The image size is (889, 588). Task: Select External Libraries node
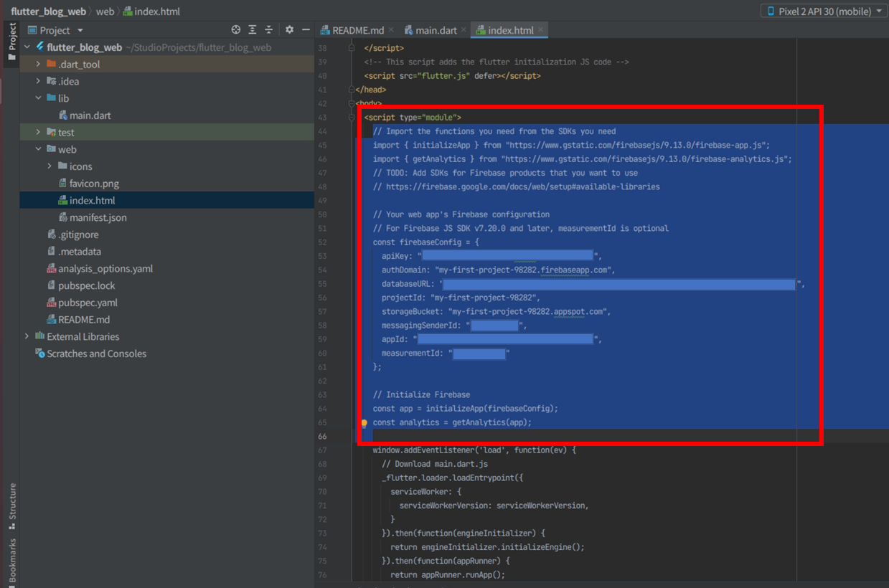(83, 336)
